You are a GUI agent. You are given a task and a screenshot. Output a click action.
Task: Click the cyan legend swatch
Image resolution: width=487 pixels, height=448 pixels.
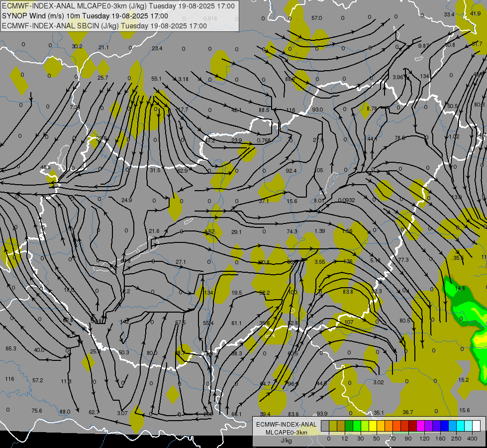click(x=460, y=426)
